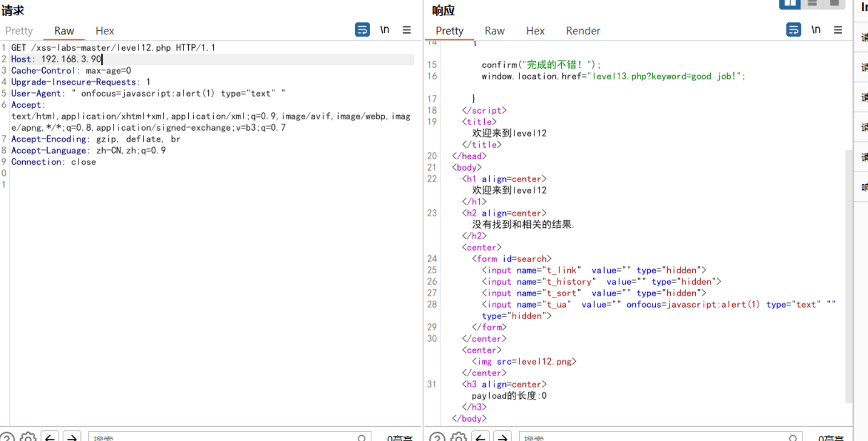Click the GET /xss-labs-master/level12.php request line
Screen dimensions: 868x441
113,47
